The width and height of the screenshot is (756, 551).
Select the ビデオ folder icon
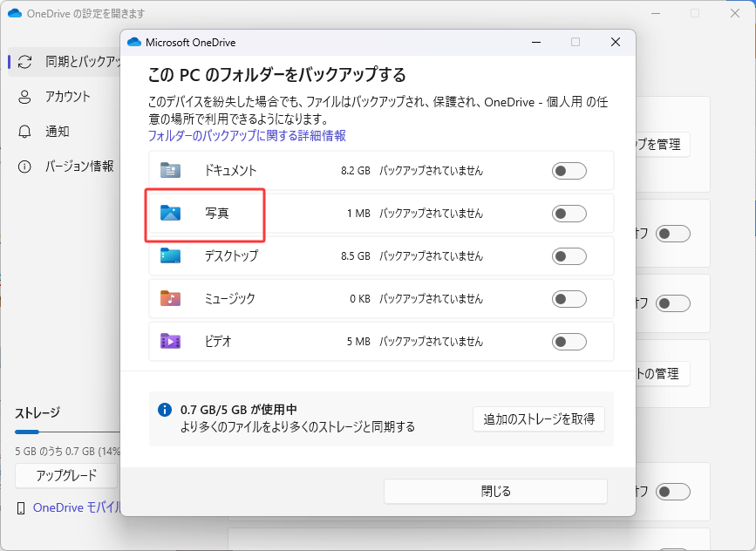(168, 342)
